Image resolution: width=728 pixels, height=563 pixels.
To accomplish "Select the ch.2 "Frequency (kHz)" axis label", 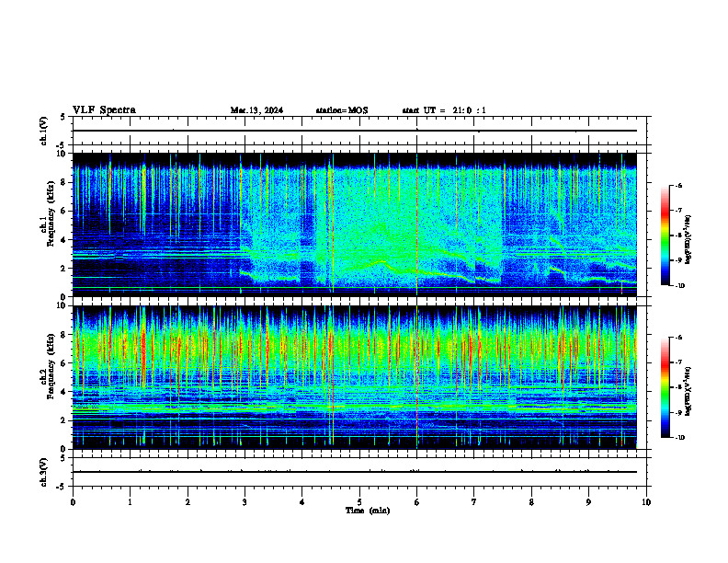I will click(51, 366).
